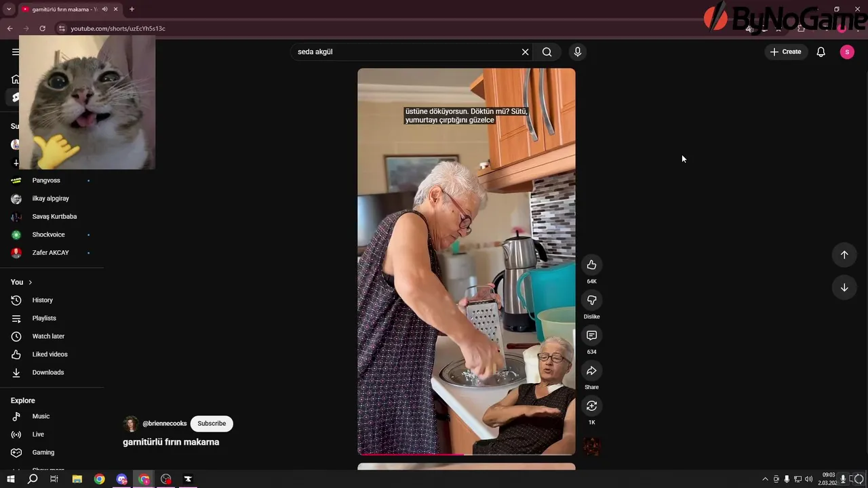Open the notifications bell
Screen dimensions: 868x488
[821, 52]
